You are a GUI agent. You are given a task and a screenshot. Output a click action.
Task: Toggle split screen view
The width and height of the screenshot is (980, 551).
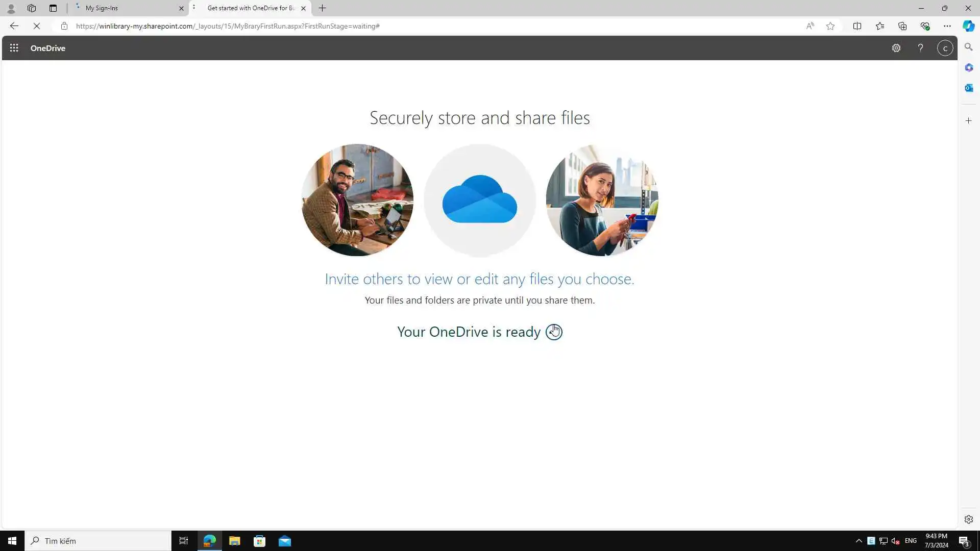tap(857, 26)
